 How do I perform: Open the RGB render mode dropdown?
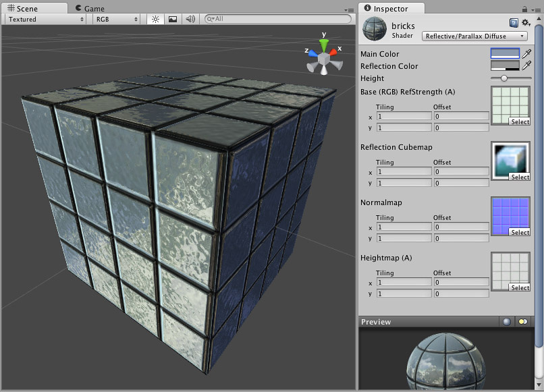(x=116, y=20)
